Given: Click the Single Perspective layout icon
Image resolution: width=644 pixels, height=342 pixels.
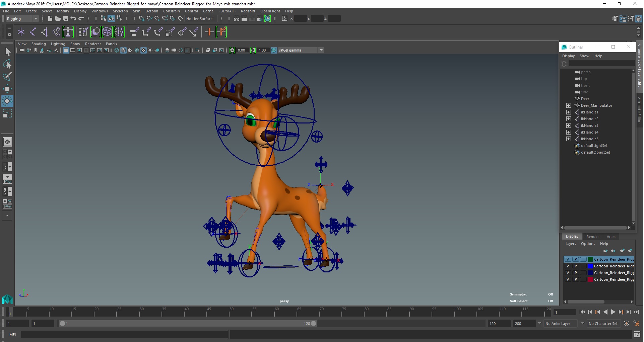Looking at the screenshot, I should pos(7,142).
